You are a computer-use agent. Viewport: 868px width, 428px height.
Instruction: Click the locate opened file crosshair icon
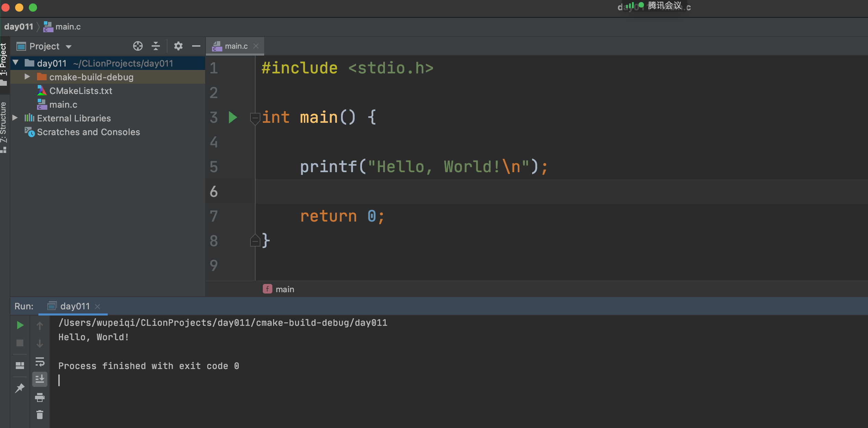pyautogui.click(x=138, y=46)
